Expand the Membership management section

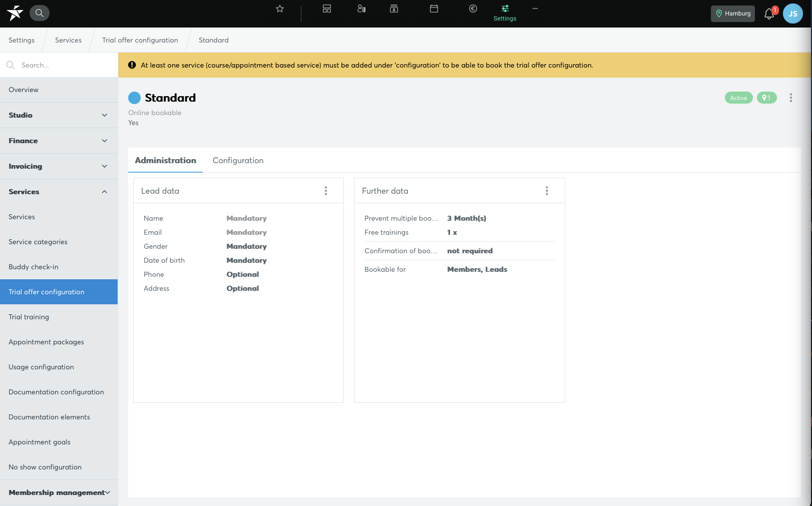[x=59, y=492]
